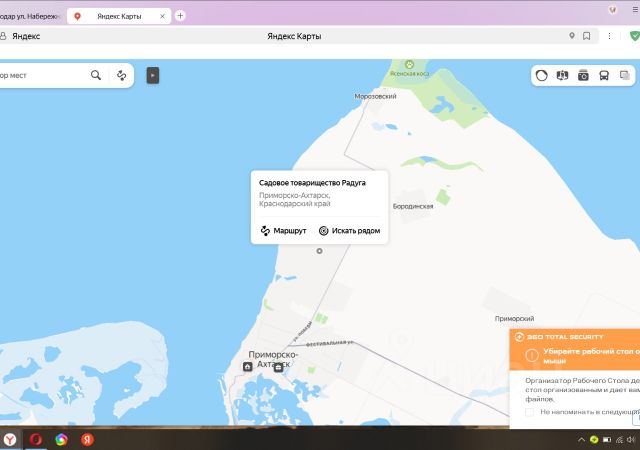Click the battery icon in system tray

(607, 440)
